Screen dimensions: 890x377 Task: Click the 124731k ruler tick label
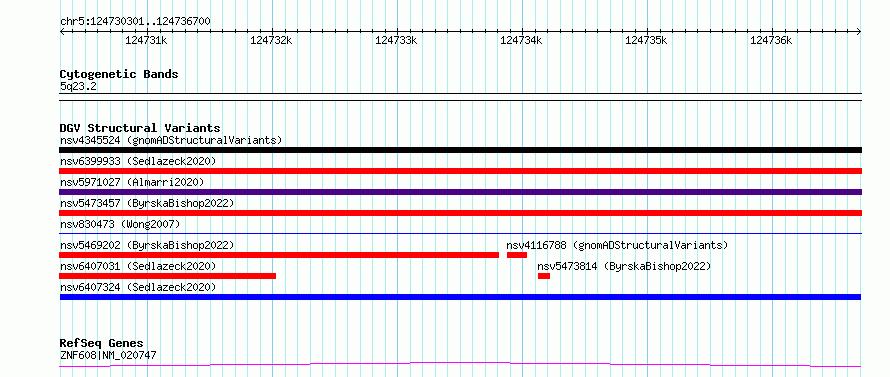click(x=146, y=40)
